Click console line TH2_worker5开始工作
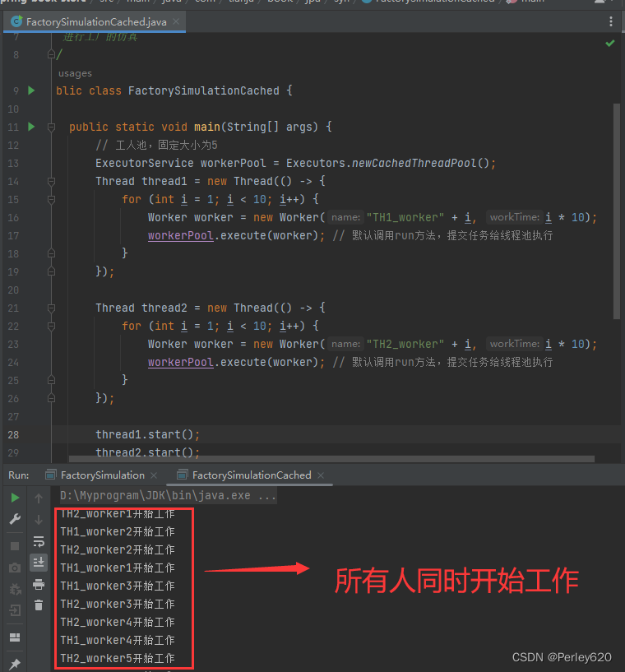 click(118, 658)
